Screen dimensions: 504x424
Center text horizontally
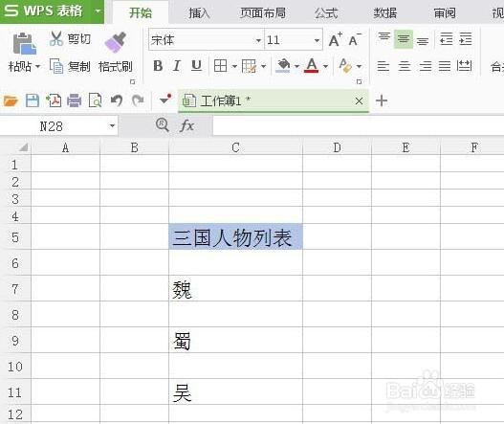click(x=405, y=66)
